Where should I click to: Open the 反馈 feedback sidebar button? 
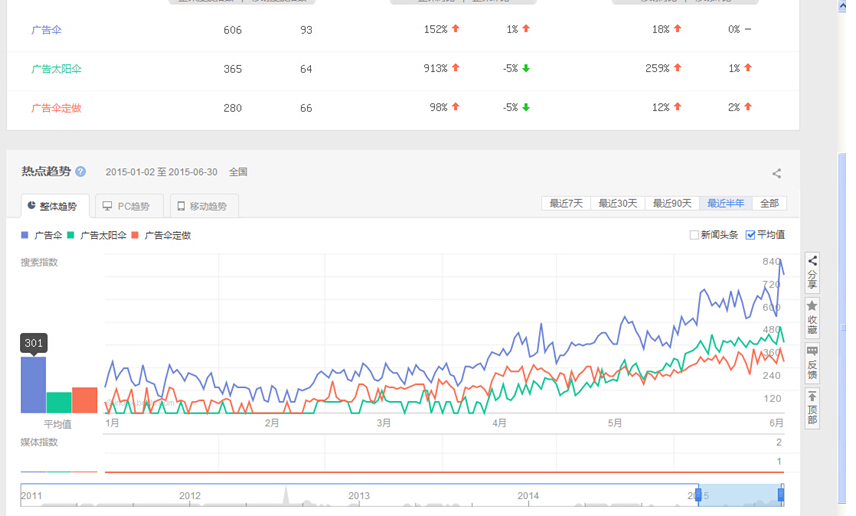tap(812, 362)
